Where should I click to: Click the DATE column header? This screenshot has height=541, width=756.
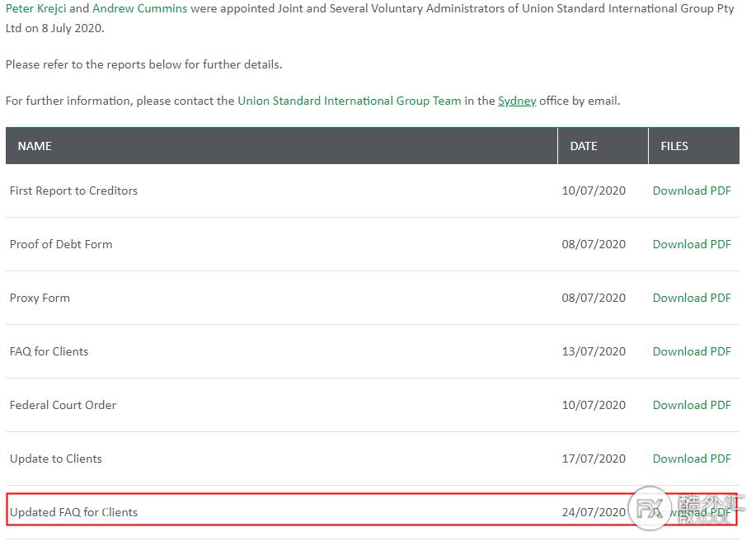click(584, 146)
